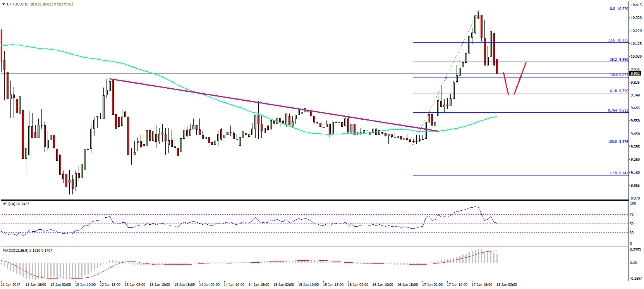Click the '15 Jan 02:00' time label
Screen dimensions: 644x289
click(284, 285)
